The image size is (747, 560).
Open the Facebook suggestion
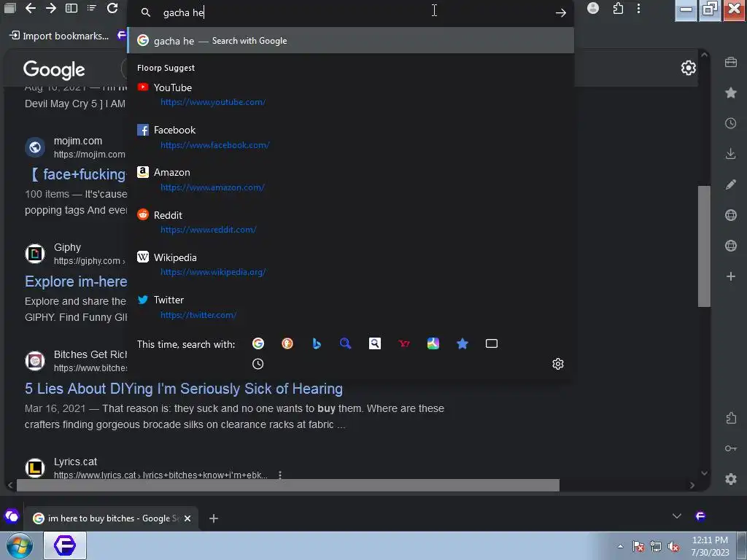(351, 137)
